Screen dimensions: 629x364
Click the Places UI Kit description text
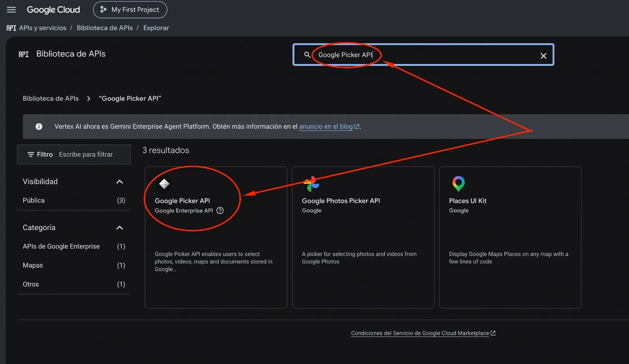(509, 258)
